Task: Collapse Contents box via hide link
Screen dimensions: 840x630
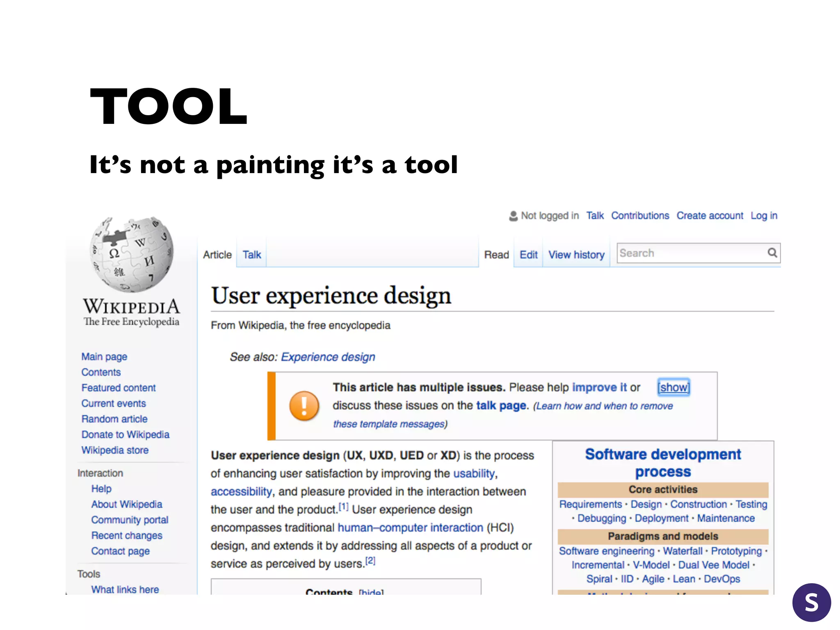Action: point(371,592)
